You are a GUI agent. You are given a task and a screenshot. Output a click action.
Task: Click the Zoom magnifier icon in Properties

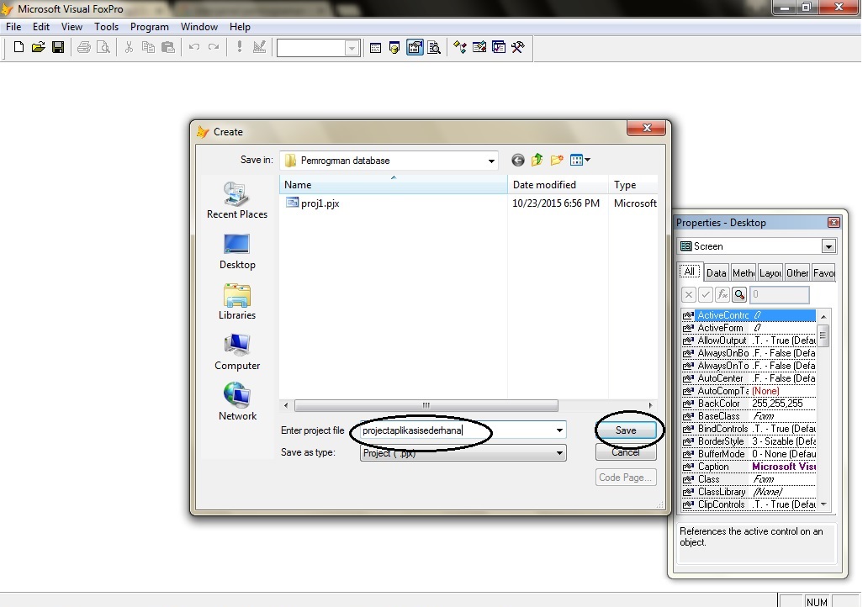(x=739, y=295)
